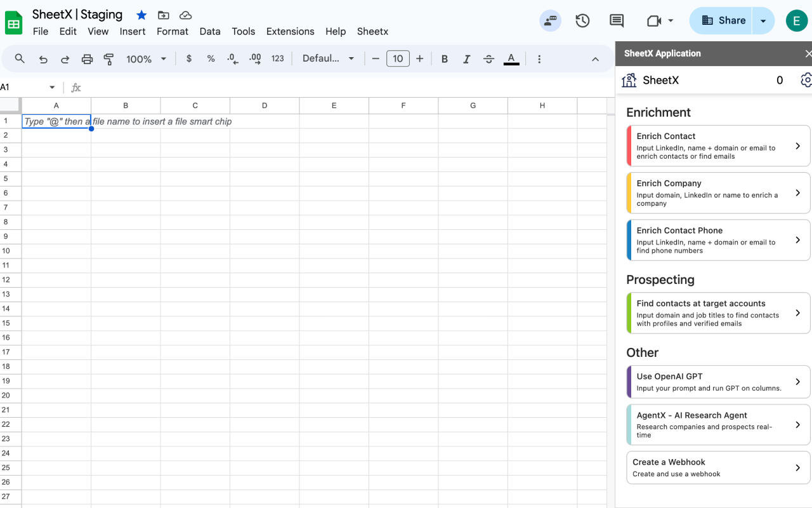812x508 pixels.
Task: Open the search the menus magnifier
Action: [20, 58]
